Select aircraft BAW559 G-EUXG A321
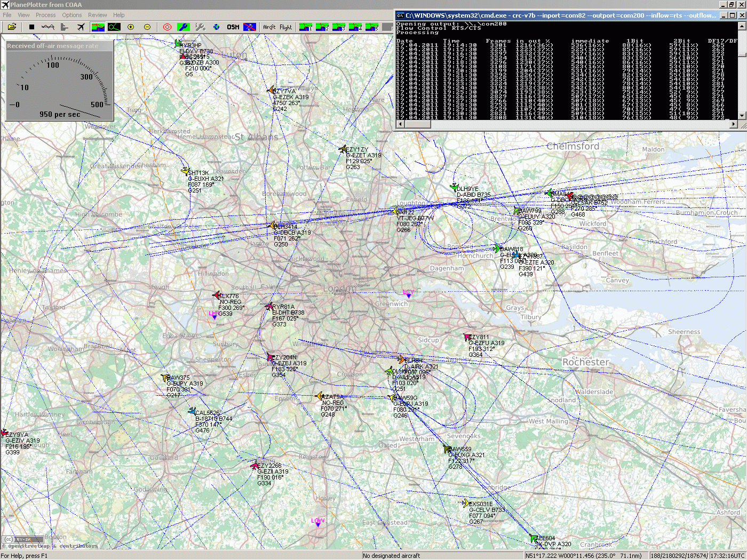Screen dimensions: 747x560 coord(447,449)
